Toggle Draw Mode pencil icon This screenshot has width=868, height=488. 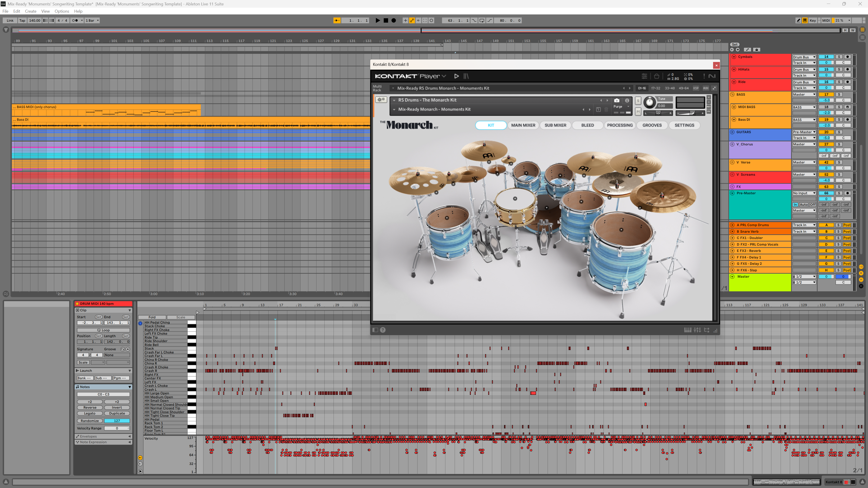pos(798,20)
